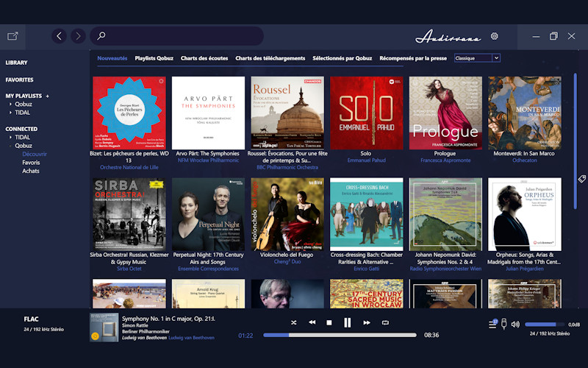This screenshot has height=368, width=588.
Task: Open the play queue list
Action: click(x=492, y=324)
